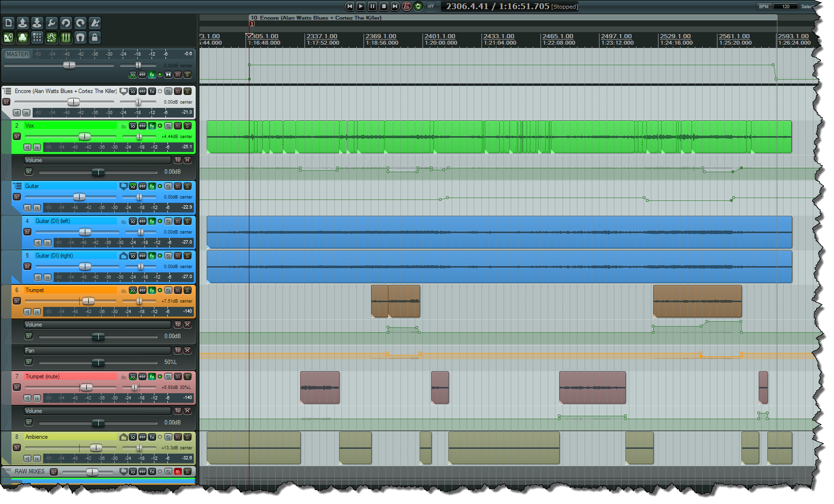The width and height of the screenshot is (834, 504).
Task: Toggle the metronome toolbar icon
Action: click(x=95, y=23)
